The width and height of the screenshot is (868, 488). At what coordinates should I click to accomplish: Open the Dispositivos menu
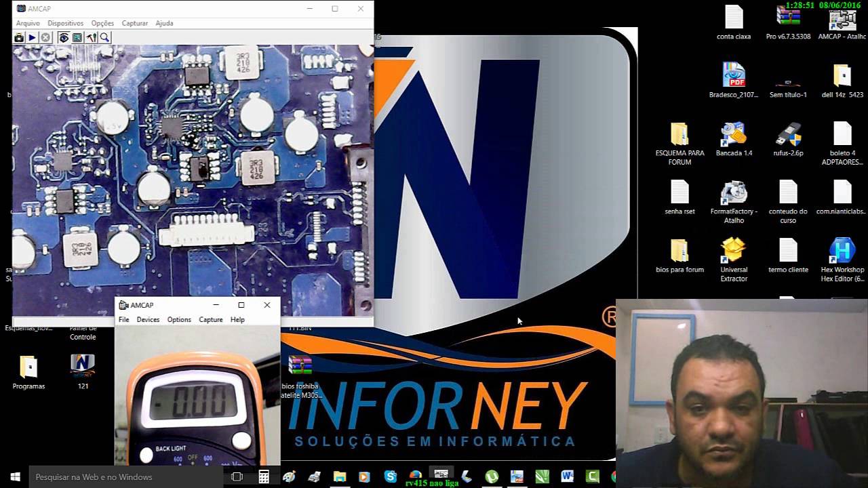pos(66,23)
